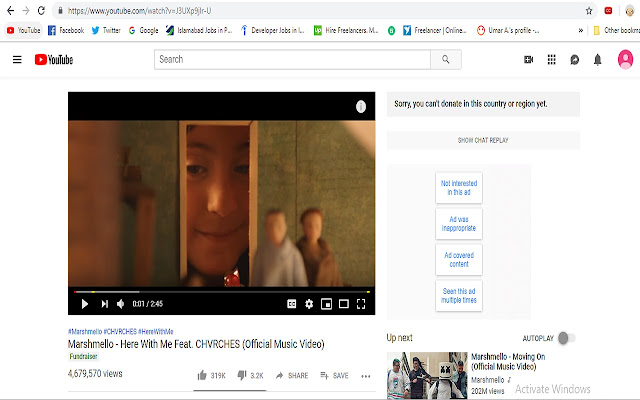The width and height of the screenshot is (640, 400).
Task: Bookmark this page with the star icon
Action: click(589, 11)
